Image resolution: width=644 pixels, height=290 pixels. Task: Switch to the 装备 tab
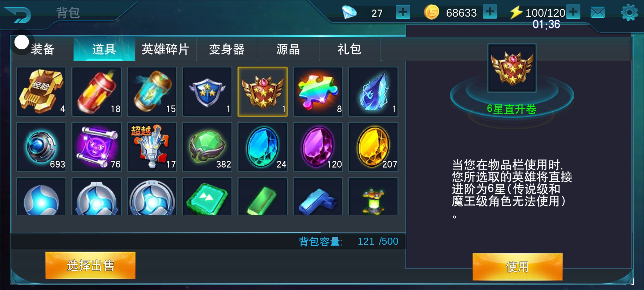(x=43, y=49)
